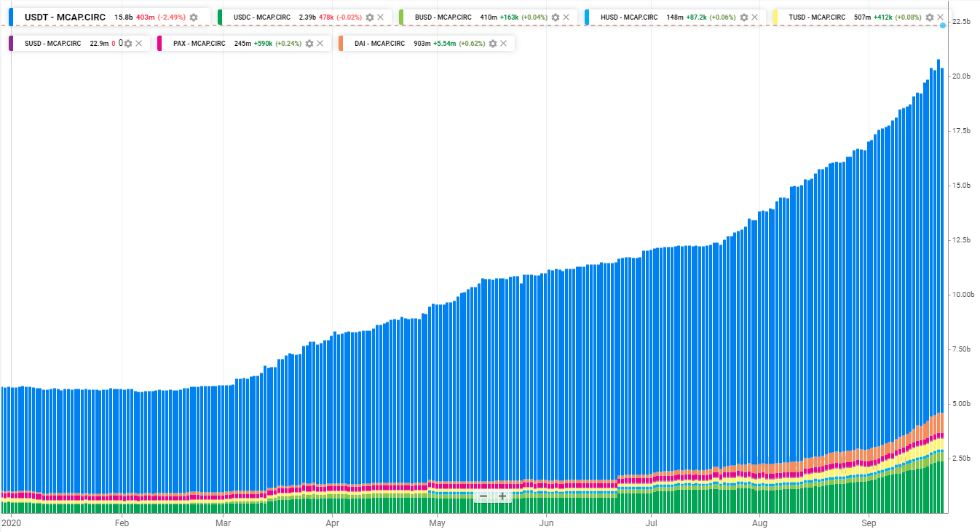Select the USDT - MCAP.CIRC legend label
Screen dimensions: 980x532
coord(65,17)
